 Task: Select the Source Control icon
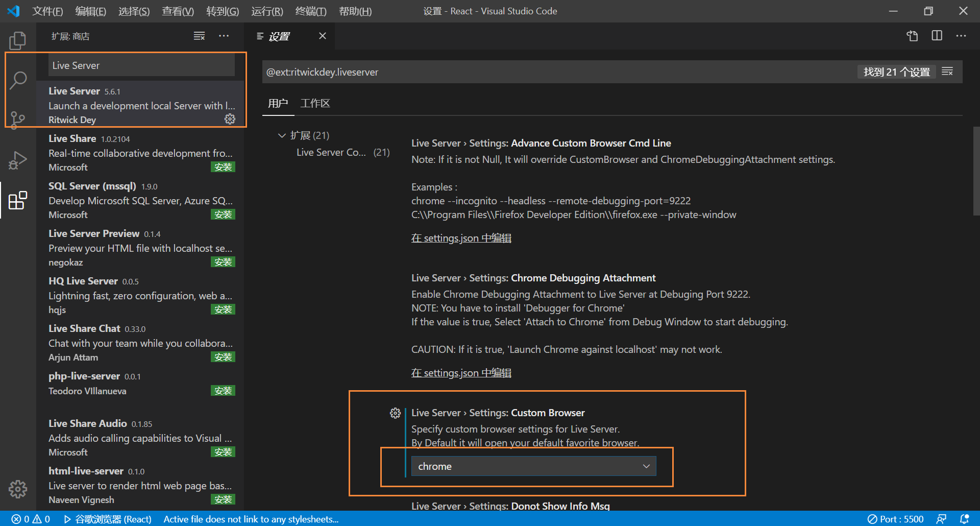18,120
